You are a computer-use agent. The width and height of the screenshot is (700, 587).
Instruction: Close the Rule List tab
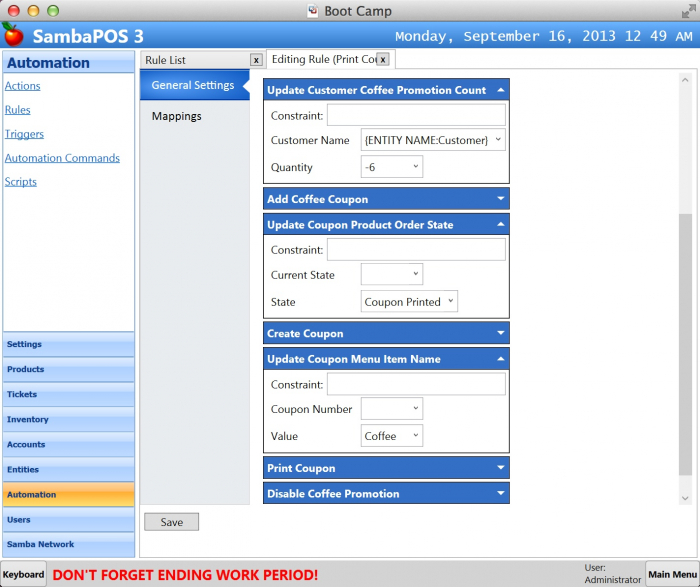(x=256, y=60)
